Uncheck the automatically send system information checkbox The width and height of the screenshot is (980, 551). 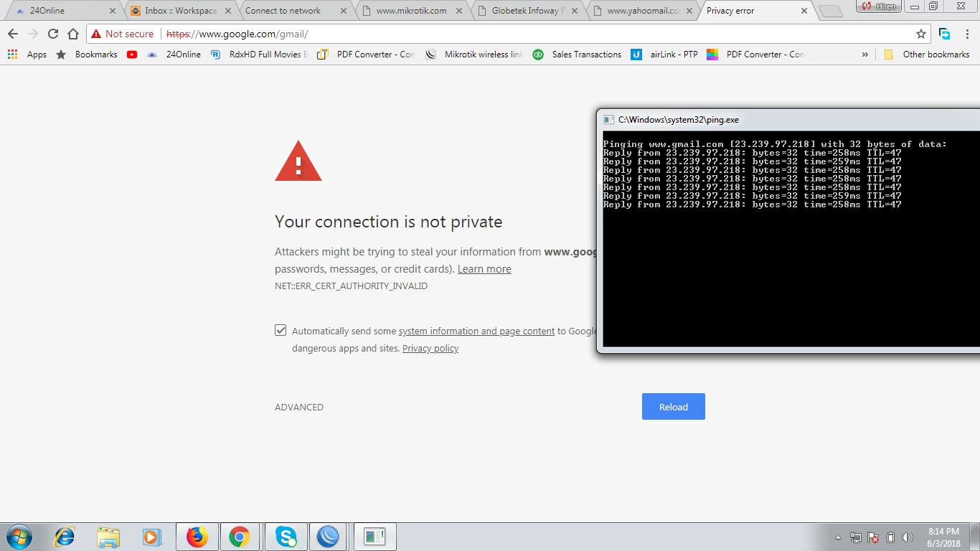tap(281, 330)
